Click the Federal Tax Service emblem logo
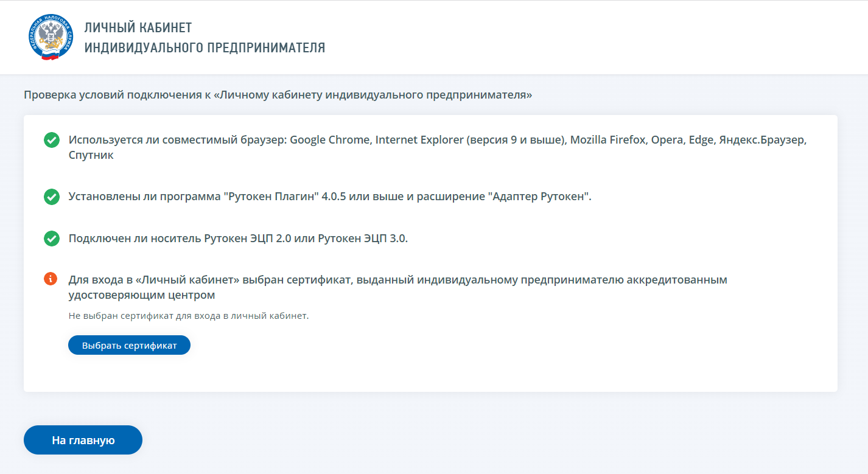 (52, 37)
